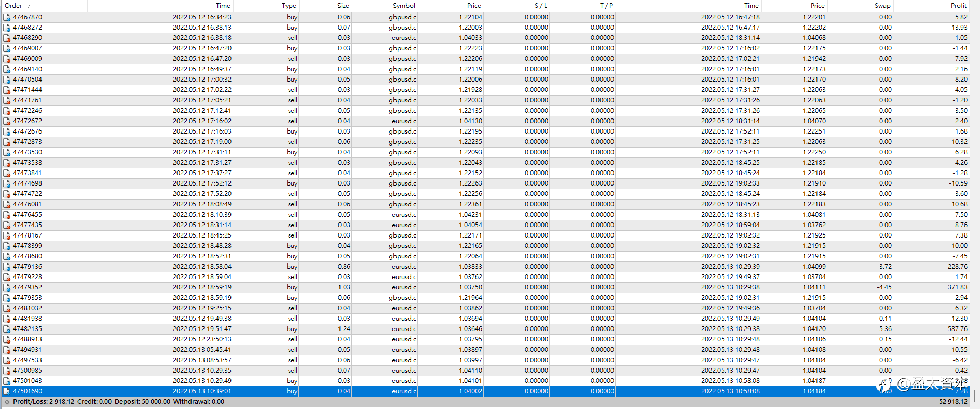Image resolution: width=980 pixels, height=409 pixels.
Task: Select the icon for order 47478399
Action: tap(7, 246)
